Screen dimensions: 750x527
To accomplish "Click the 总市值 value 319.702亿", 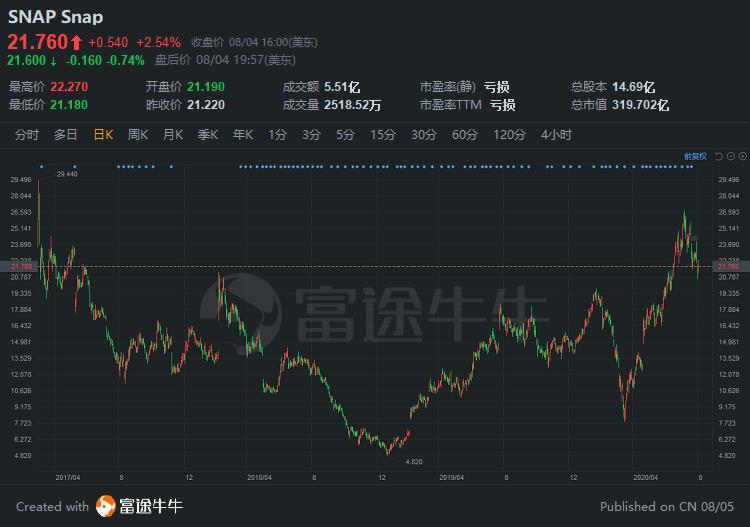I will (640, 105).
